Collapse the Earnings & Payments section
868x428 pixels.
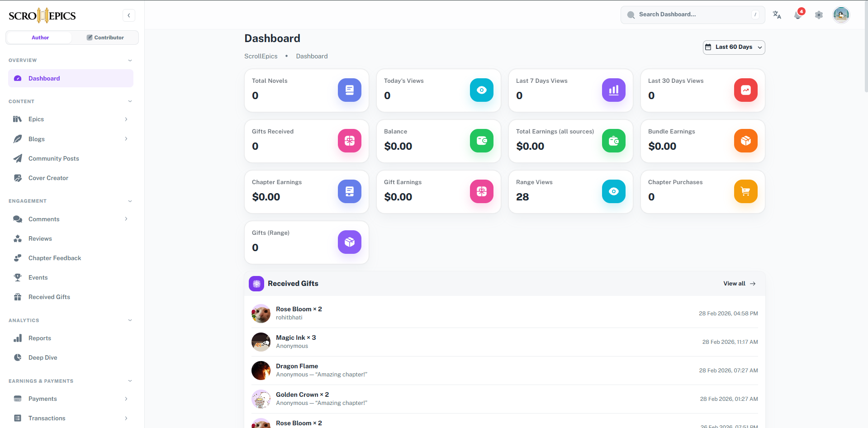pos(130,381)
